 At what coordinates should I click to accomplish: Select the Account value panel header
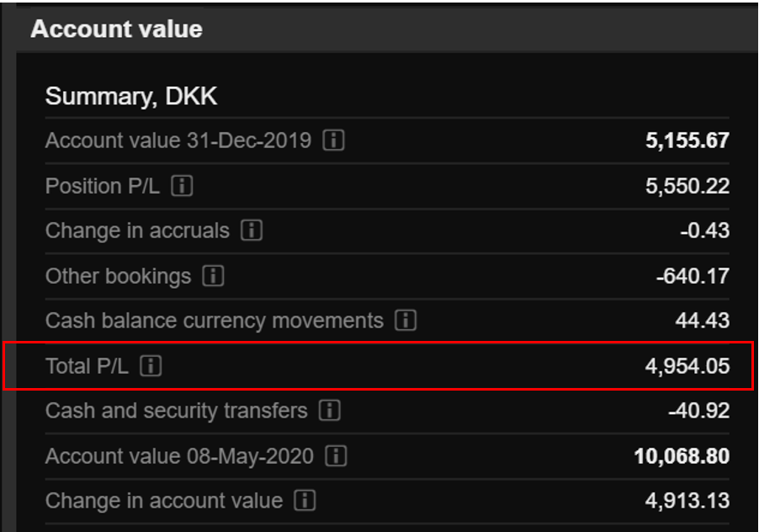pyautogui.click(x=116, y=29)
